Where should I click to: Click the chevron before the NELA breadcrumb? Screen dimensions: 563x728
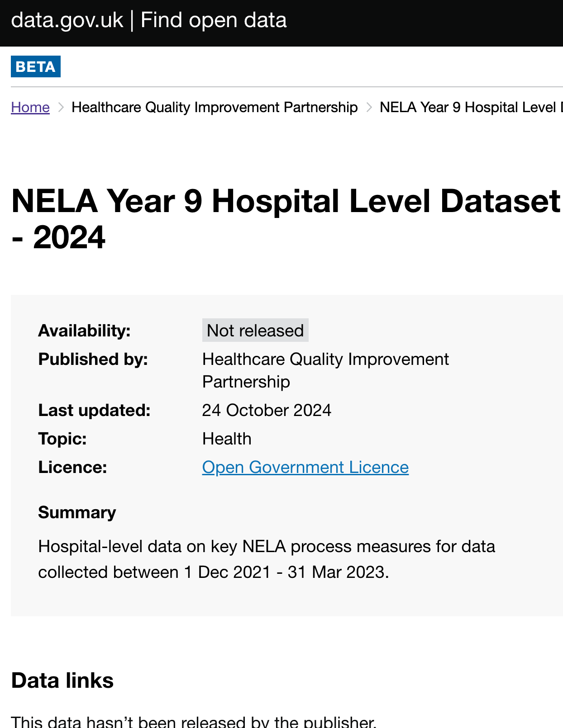[369, 107]
